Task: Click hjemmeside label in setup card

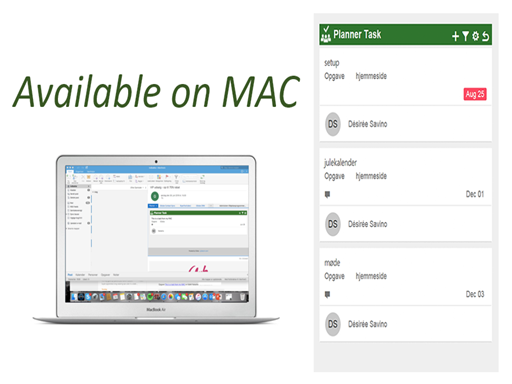Action: tap(371, 76)
